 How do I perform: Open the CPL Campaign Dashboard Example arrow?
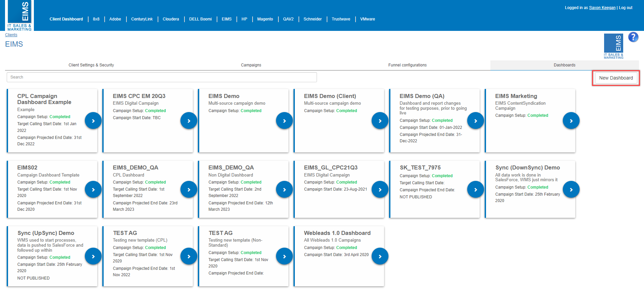93,121
